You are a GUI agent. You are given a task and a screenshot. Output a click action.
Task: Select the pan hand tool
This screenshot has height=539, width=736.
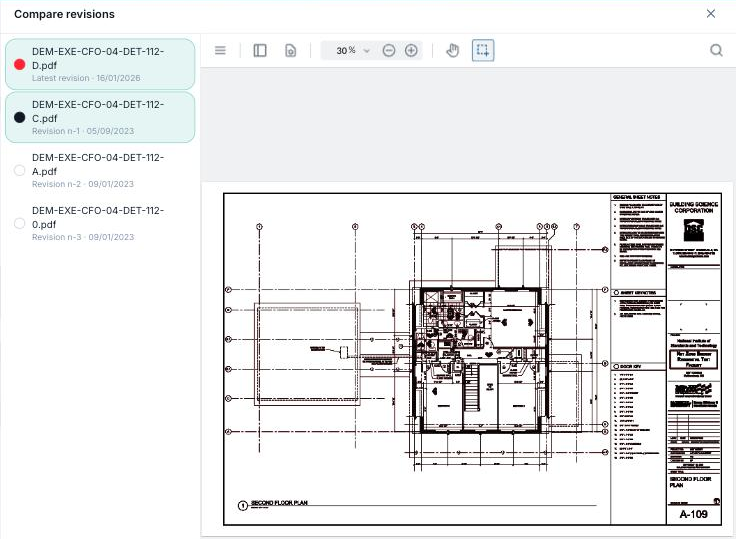(x=452, y=50)
